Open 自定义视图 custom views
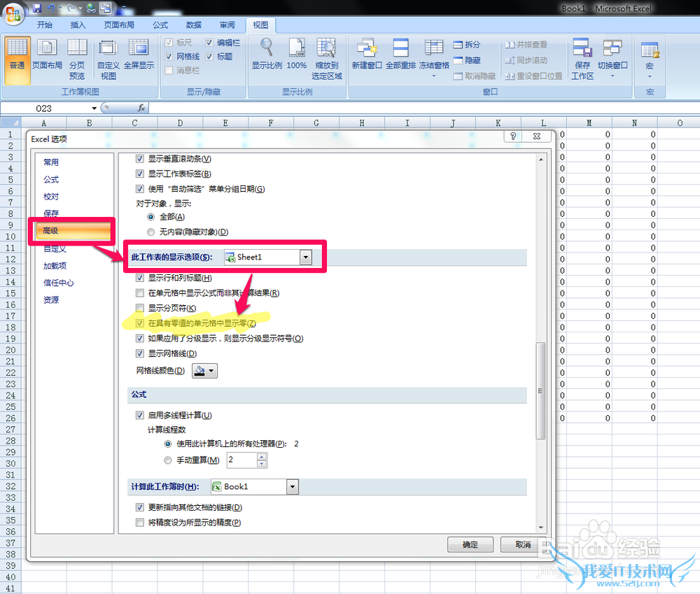The image size is (700, 594). (108, 59)
